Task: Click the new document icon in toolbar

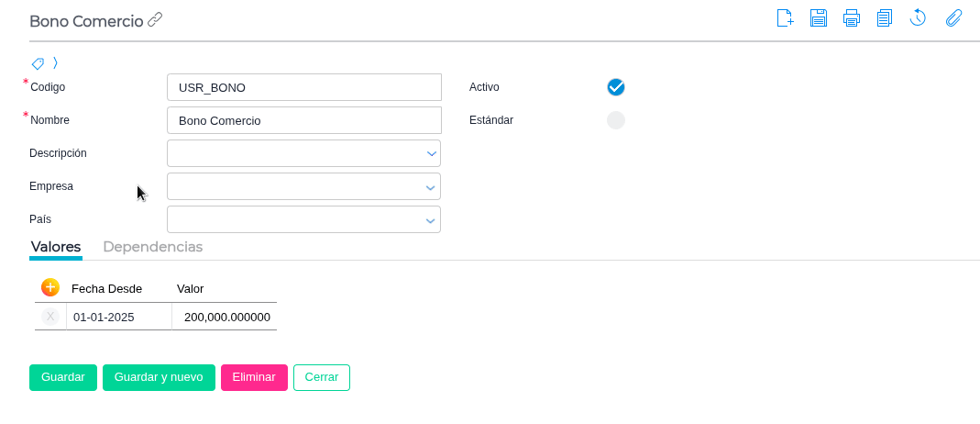Action: click(x=785, y=17)
